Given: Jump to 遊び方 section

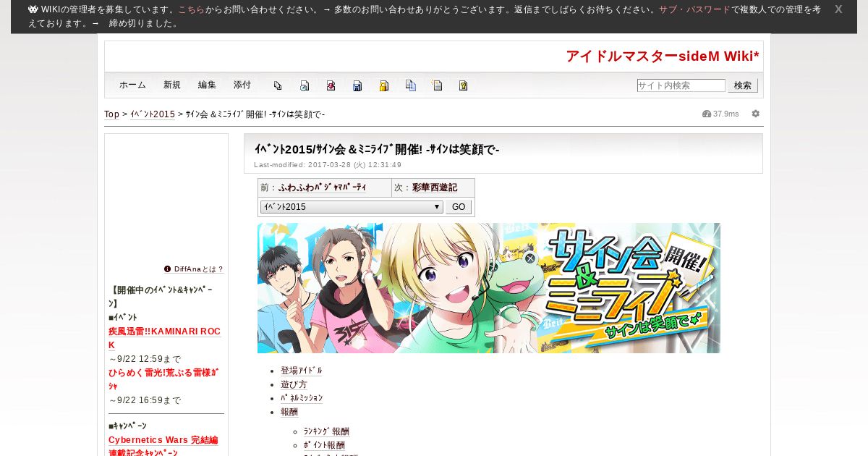Looking at the screenshot, I should [x=294, y=384].
